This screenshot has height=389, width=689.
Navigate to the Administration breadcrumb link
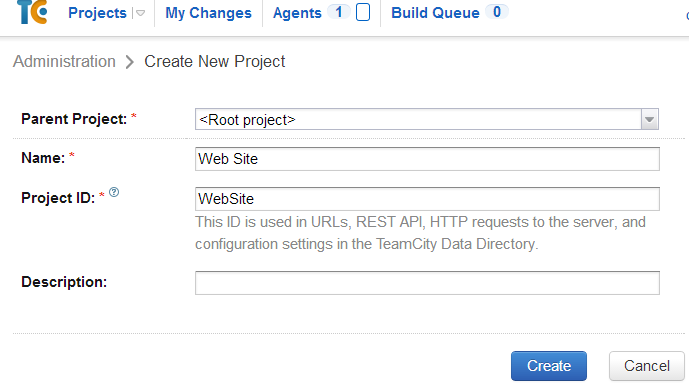point(64,62)
